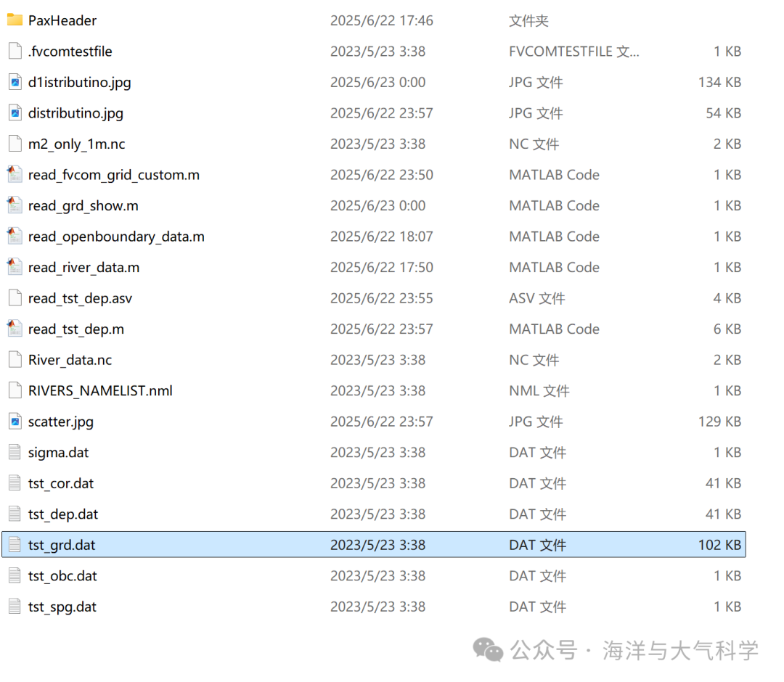The width and height of the screenshot is (784, 682).
Task: Click the sigma.dat file icon
Action: (x=15, y=452)
